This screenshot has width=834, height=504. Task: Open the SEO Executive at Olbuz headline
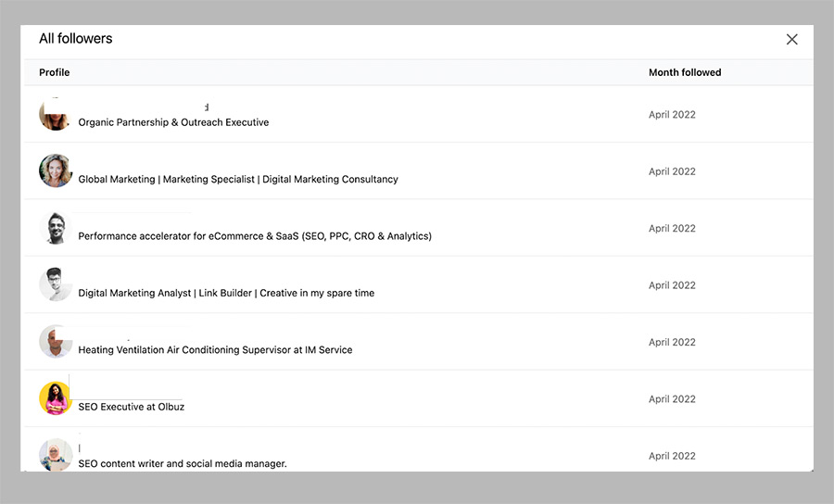[131, 407]
